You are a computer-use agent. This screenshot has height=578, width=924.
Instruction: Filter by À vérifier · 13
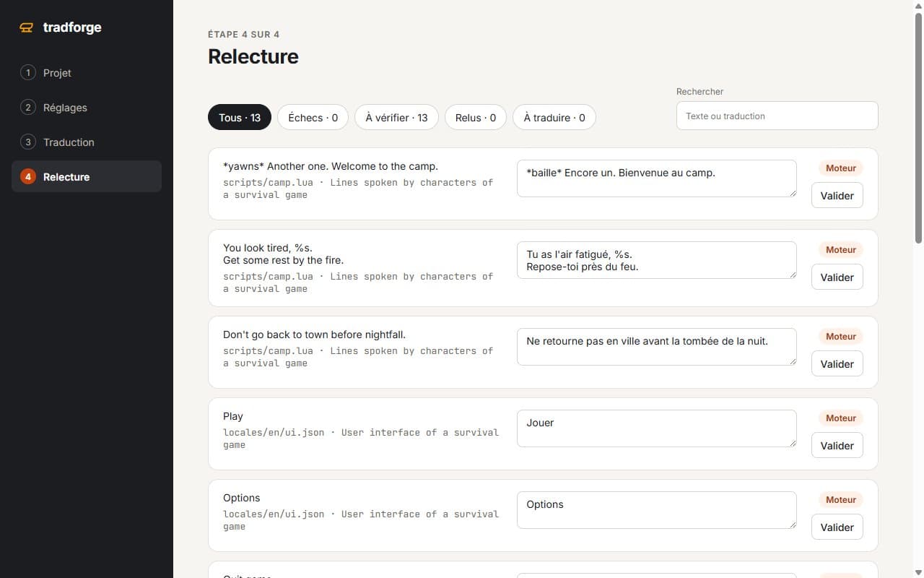(x=396, y=118)
